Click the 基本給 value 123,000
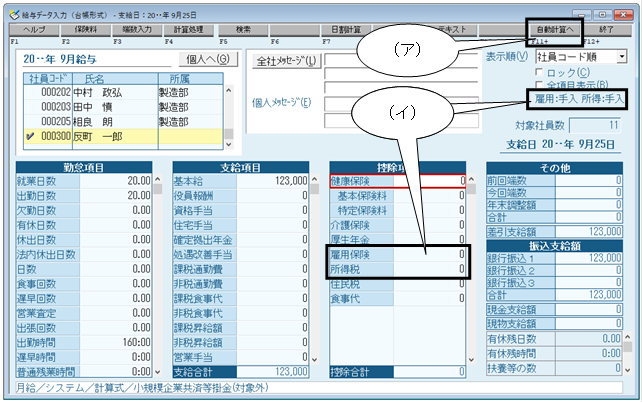 [x=273, y=181]
